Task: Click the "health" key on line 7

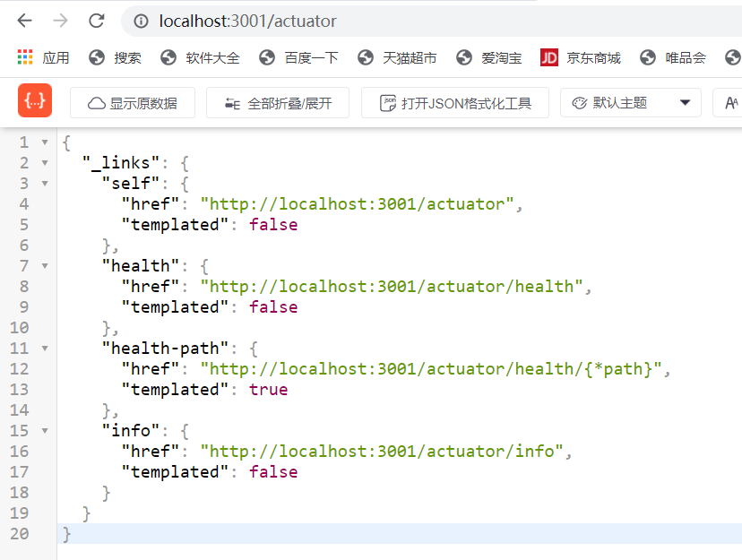Action: pyautogui.click(x=141, y=266)
